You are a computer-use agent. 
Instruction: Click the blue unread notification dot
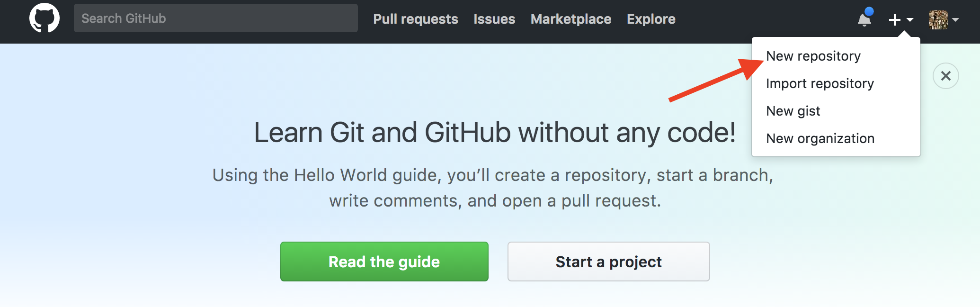(x=869, y=11)
